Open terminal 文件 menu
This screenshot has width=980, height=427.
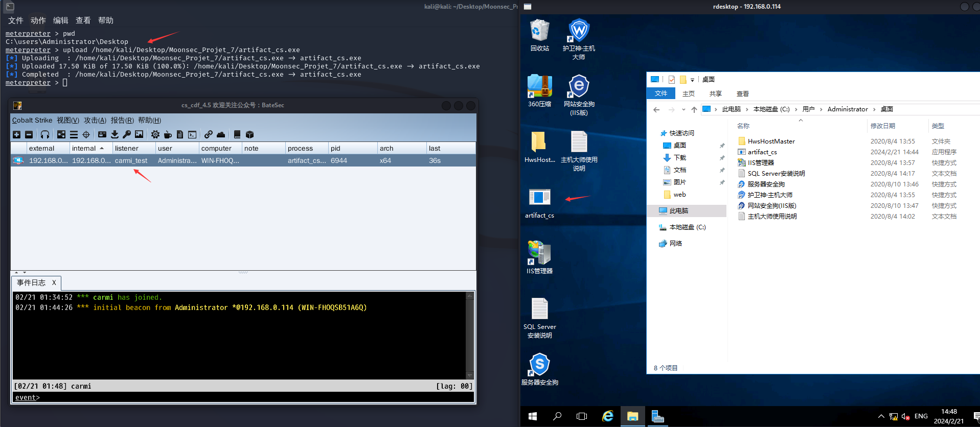coord(16,20)
